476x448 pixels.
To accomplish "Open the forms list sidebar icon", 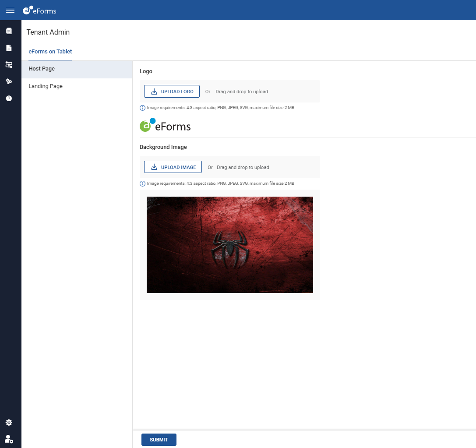I will pyautogui.click(x=9, y=31).
